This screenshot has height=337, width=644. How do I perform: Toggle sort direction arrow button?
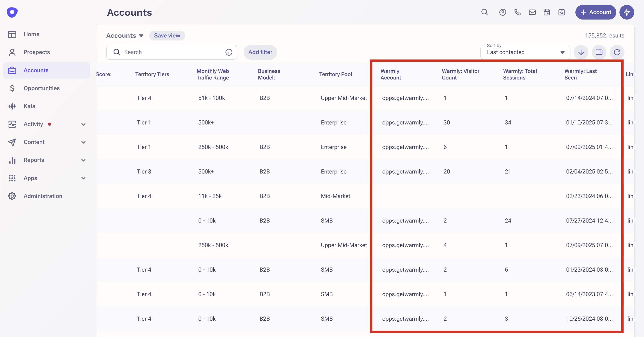pyautogui.click(x=581, y=52)
